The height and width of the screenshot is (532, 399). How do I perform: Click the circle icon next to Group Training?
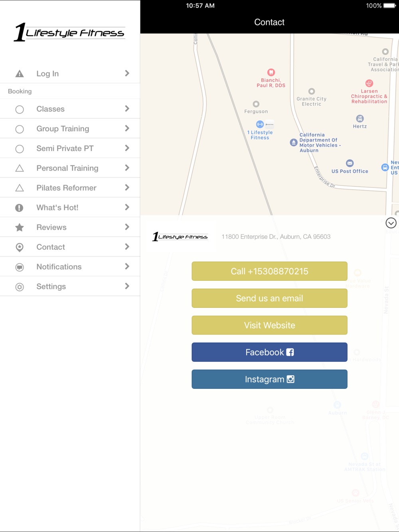pyautogui.click(x=19, y=129)
